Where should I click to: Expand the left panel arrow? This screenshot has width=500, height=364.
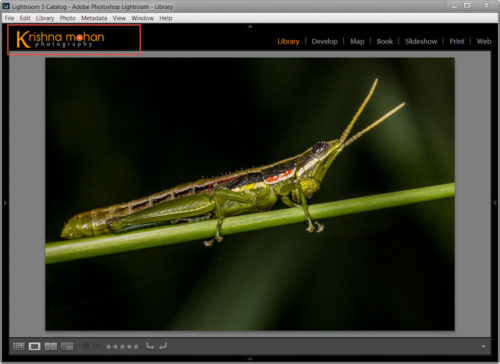click(x=5, y=203)
